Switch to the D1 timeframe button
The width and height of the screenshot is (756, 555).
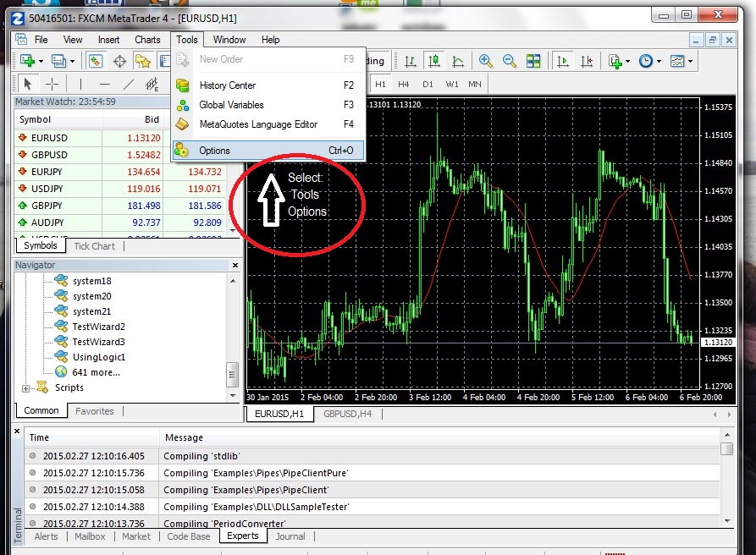[x=428, y=85]
